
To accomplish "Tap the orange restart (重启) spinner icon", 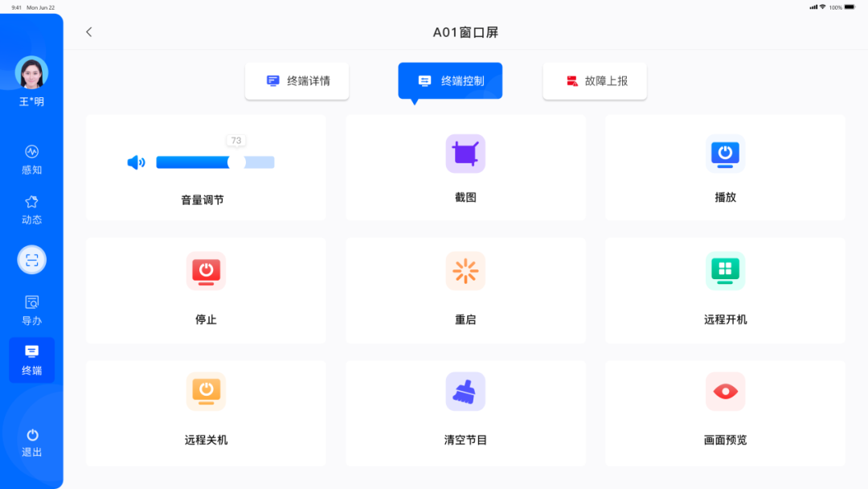I will click(465, 271).
